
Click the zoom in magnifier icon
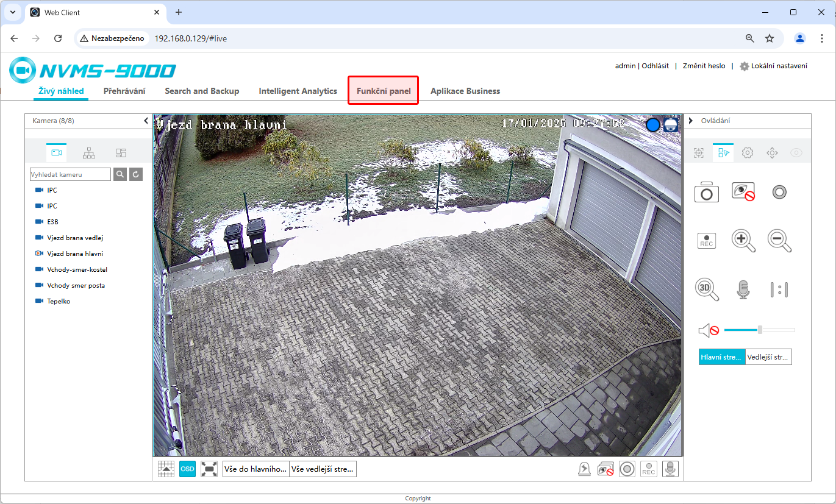[x=743, y=241]
